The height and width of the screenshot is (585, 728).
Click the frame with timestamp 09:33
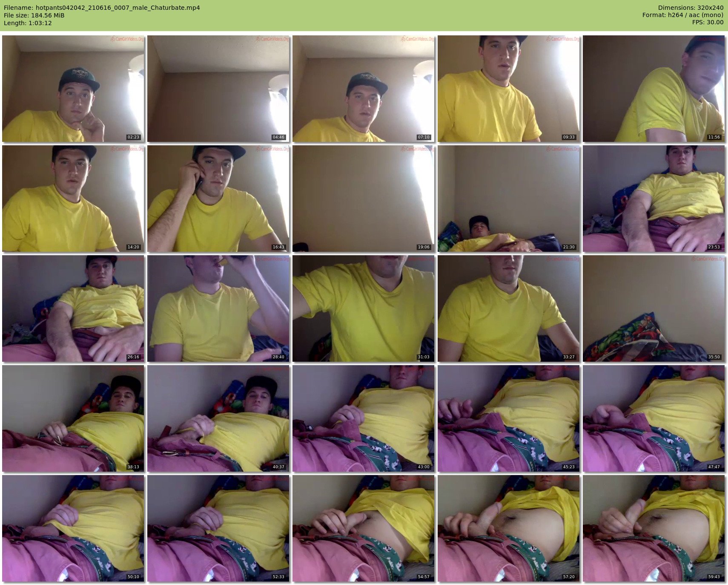click(x=508, y=89)
